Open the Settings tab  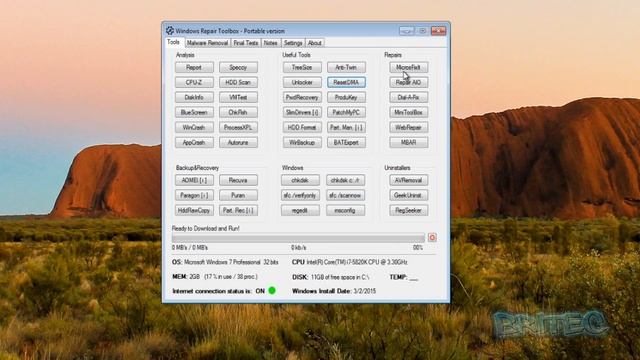coord(293,43)
